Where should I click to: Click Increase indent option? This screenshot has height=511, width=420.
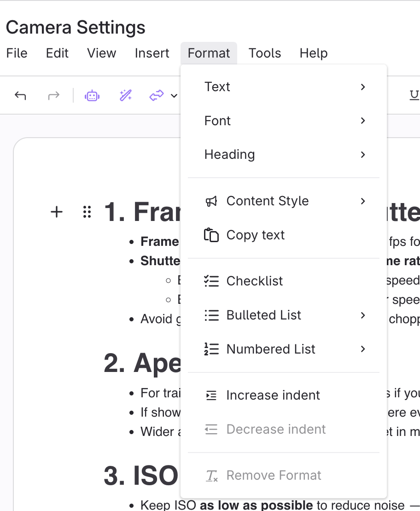(273, 395)
